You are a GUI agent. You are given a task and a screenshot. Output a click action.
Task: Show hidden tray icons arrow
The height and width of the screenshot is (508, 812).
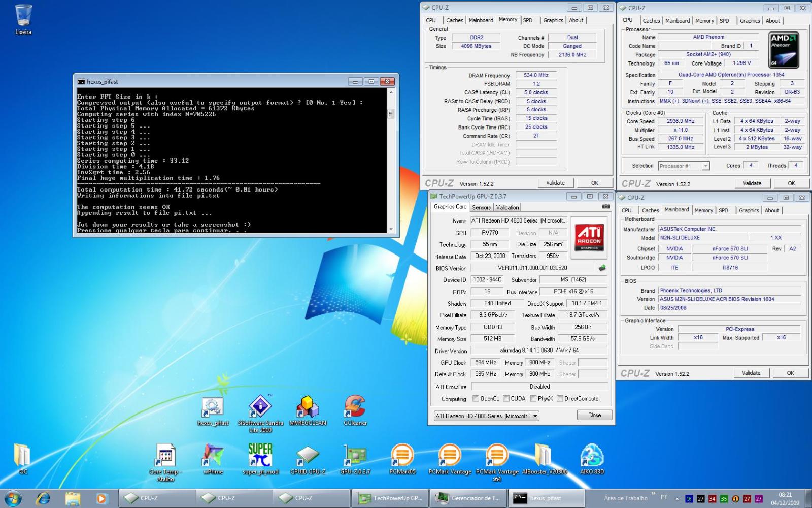(x=677, y=498)
